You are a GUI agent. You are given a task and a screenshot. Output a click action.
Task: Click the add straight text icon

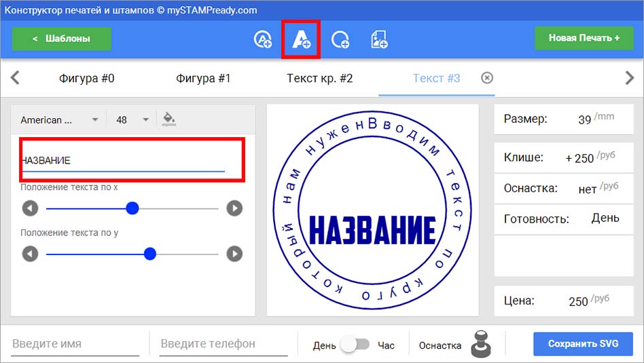pyautogui.click(x=301, y=39)
